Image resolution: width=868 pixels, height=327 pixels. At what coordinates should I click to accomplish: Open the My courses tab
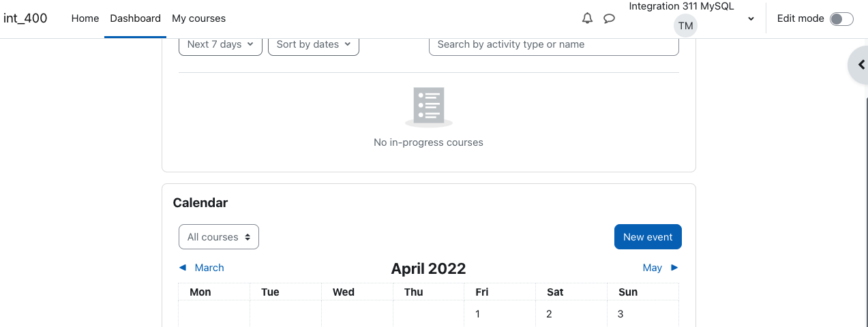[x=198, y=18]
